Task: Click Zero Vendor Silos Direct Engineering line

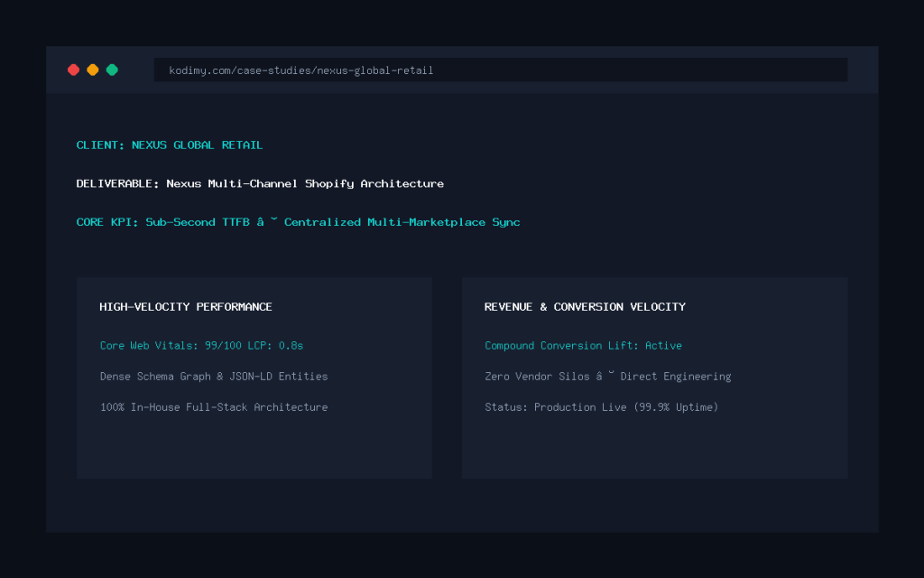Action: point(608,377)
